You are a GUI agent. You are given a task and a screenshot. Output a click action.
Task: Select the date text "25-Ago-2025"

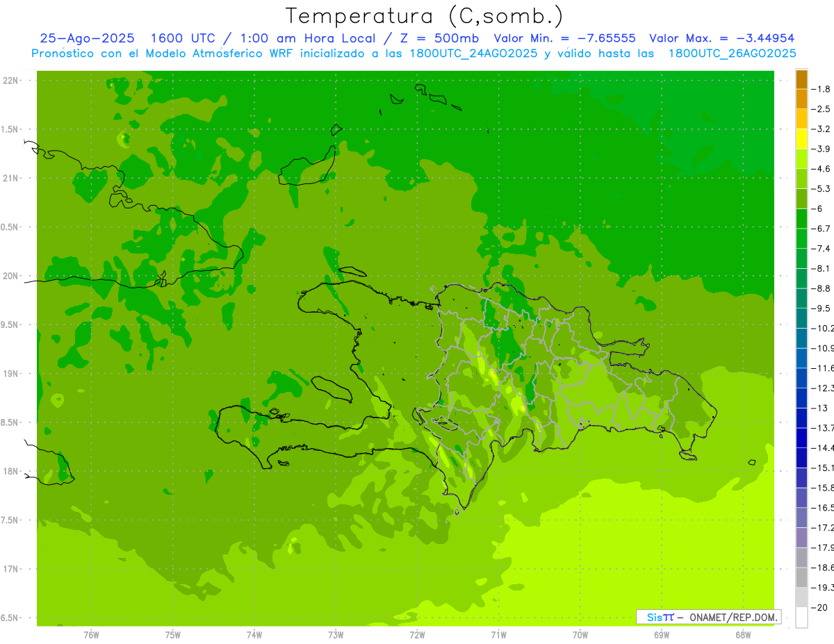(x=87, y=38)
